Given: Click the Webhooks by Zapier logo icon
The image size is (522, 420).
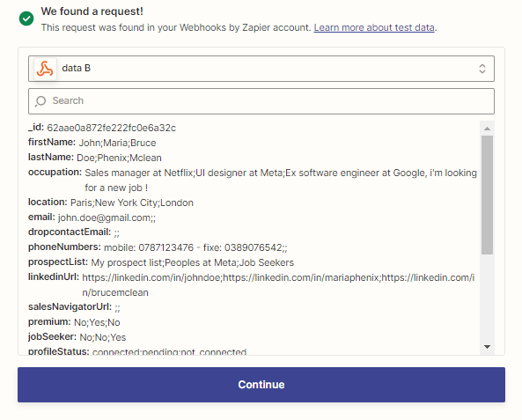Looking at the screenshot, I should click(x=45, y=69).
